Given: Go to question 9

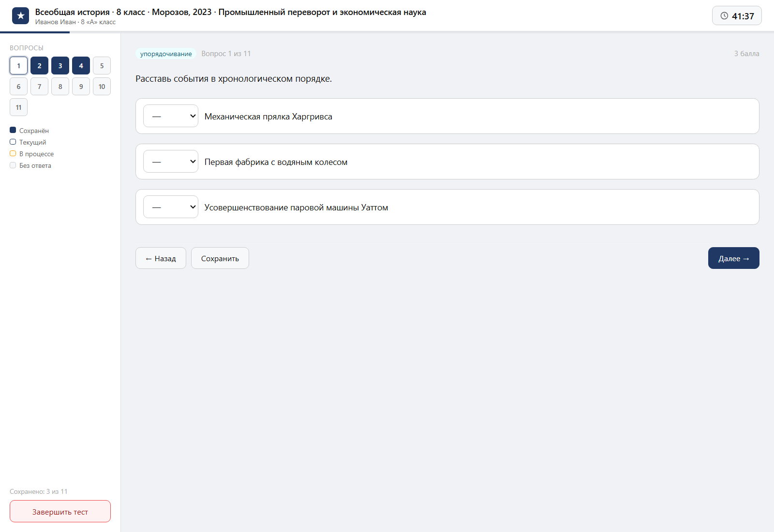Looking at the screenshot, I should [81, 87].
